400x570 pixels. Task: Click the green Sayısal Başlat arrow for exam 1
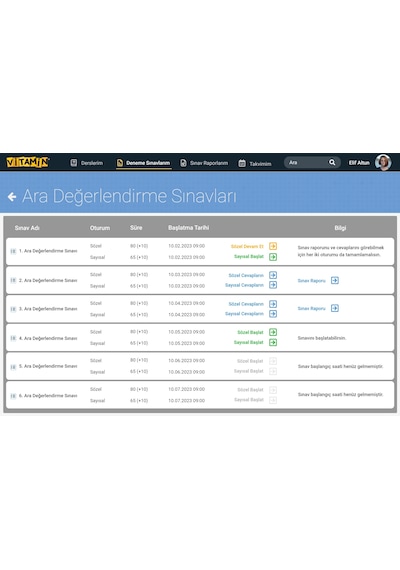pos(273,257)
